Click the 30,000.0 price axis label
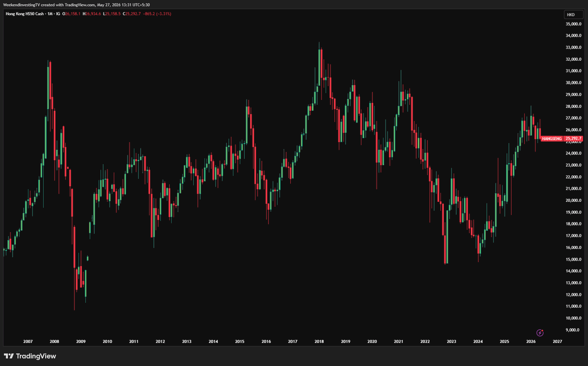This screenshot has height=366, width=588. pyautogui.click(x=573, y=83)
